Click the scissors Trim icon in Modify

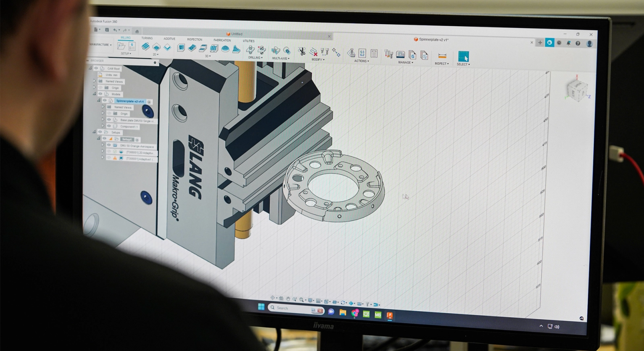[301, 51]
